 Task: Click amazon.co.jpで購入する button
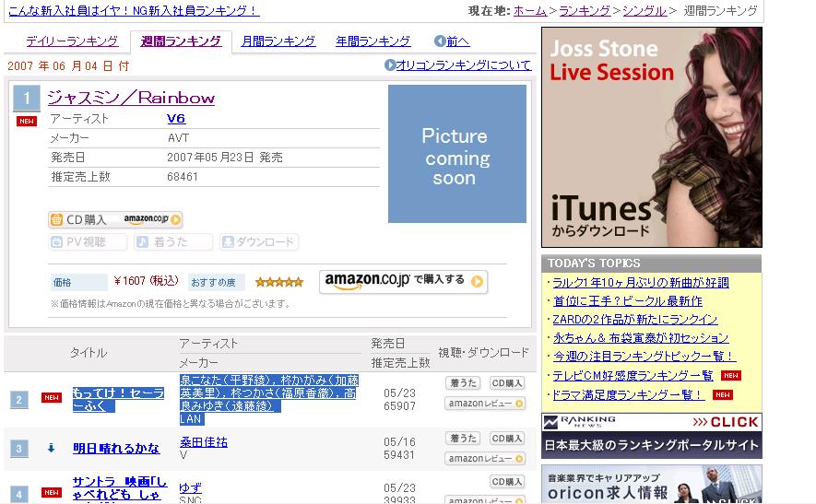pyautogui.click(x=403, y=282)
